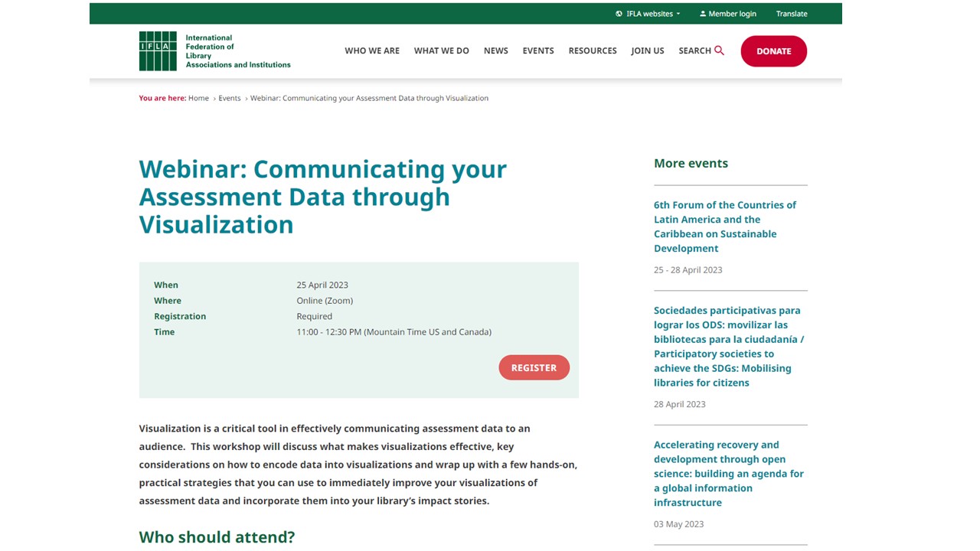Click the '28 April 2023' event date
This screenshot has width=980, height=551.
pos(680,404)
